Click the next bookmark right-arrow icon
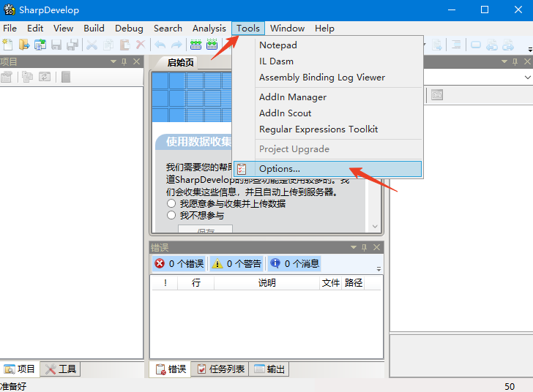Screen dimensions: 533x392 pyautogui.click(x=508, y=45)
